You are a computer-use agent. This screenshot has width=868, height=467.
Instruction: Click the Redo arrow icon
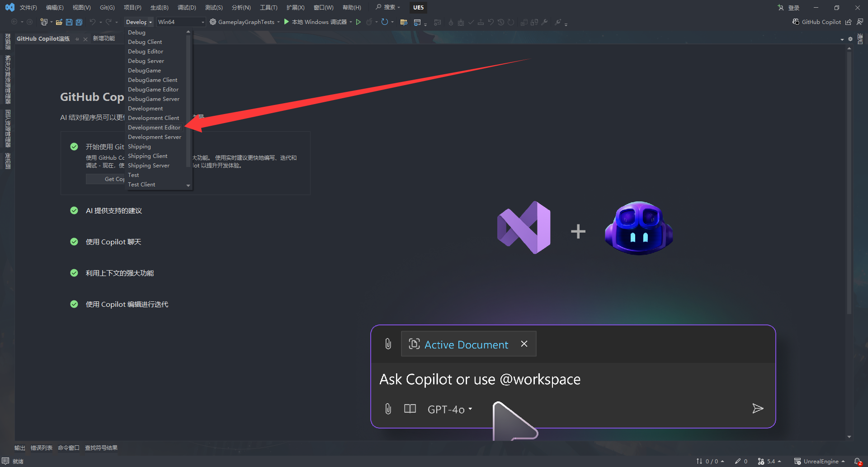click(x=108, y=22)
